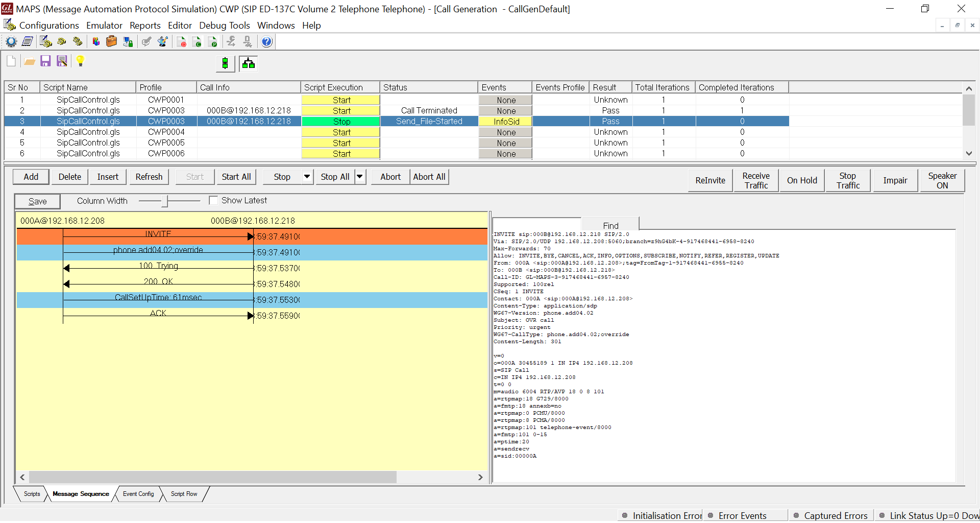Click the paintbrush customization toolbar icon
This screenshot has width=980, height=523.
163,42
